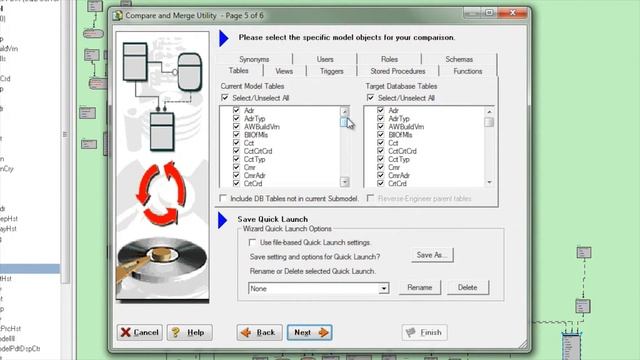Uncheck CctTyp in Current Model Tables
This screenshot has width=640, height=360.
(236, 159)
